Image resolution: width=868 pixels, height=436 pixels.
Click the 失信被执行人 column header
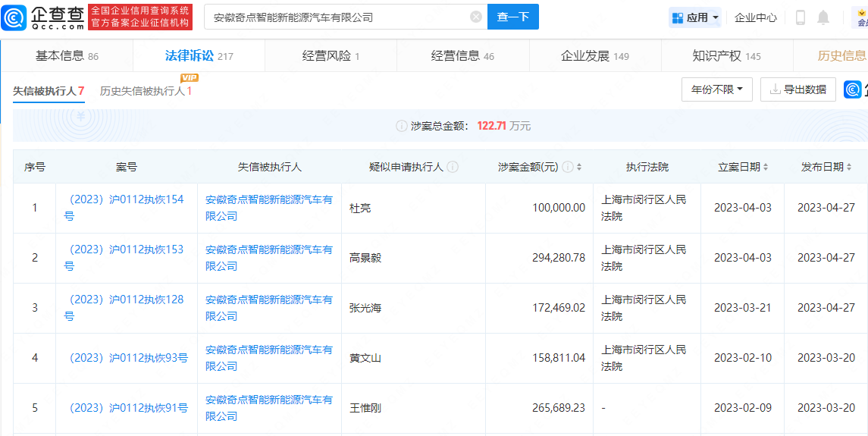pos(270,167)
